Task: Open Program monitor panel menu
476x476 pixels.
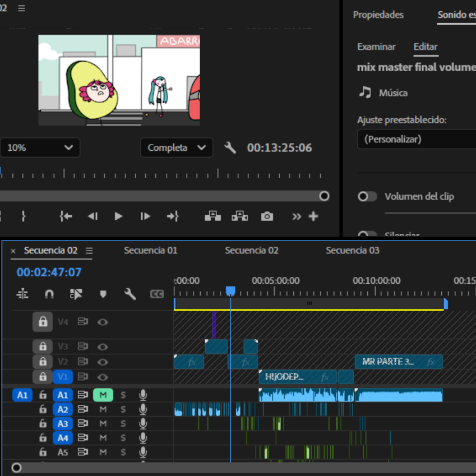Action: click(x=21, y=8)
